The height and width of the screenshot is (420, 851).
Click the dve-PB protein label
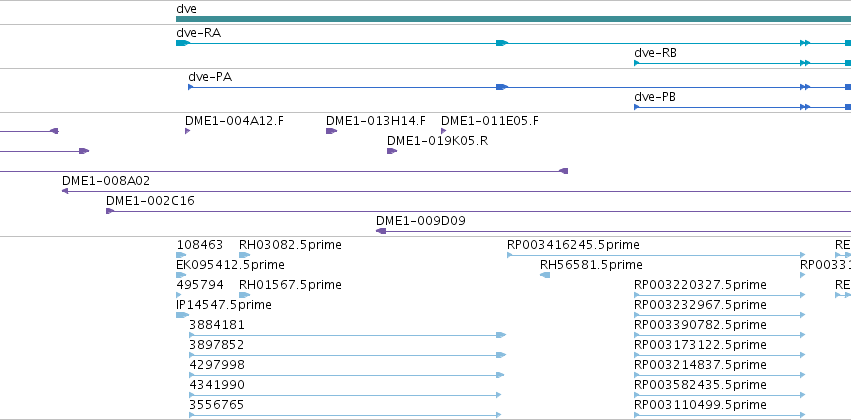[655, 97]
